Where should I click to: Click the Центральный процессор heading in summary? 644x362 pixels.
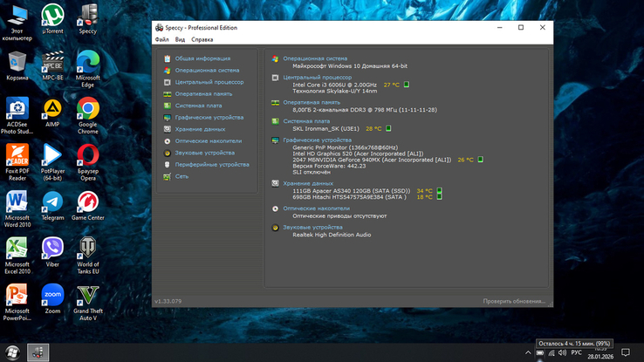pos(317,77)
